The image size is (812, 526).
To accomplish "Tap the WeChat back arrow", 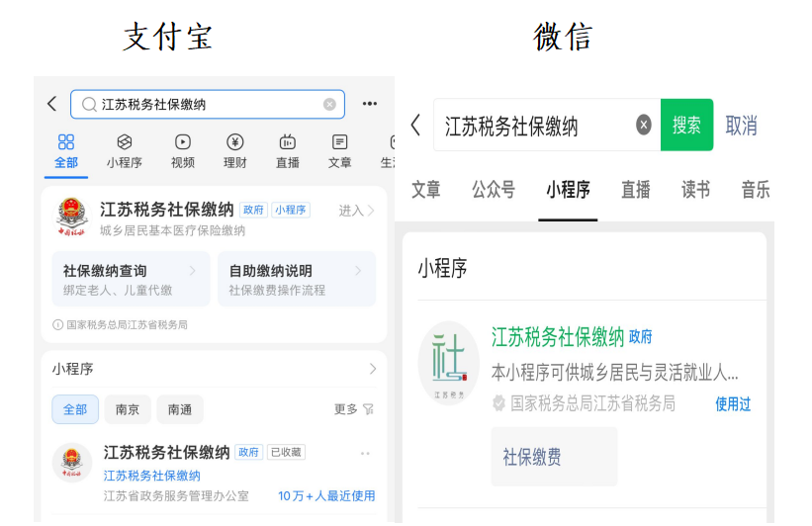I will [415, 126].
